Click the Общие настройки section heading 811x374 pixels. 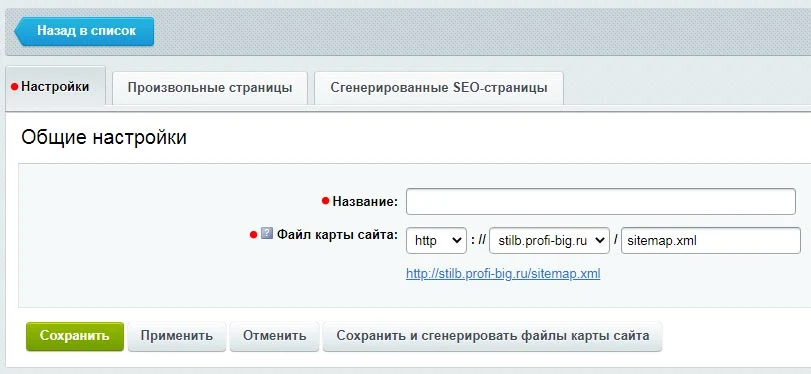pyautogui.click(x=104, y=138)
